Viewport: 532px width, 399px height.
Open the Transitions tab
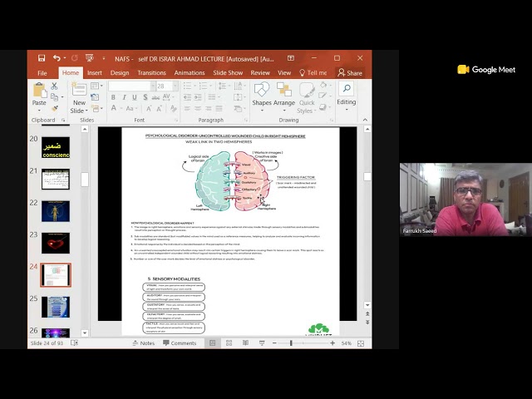(x=151, y=72)
